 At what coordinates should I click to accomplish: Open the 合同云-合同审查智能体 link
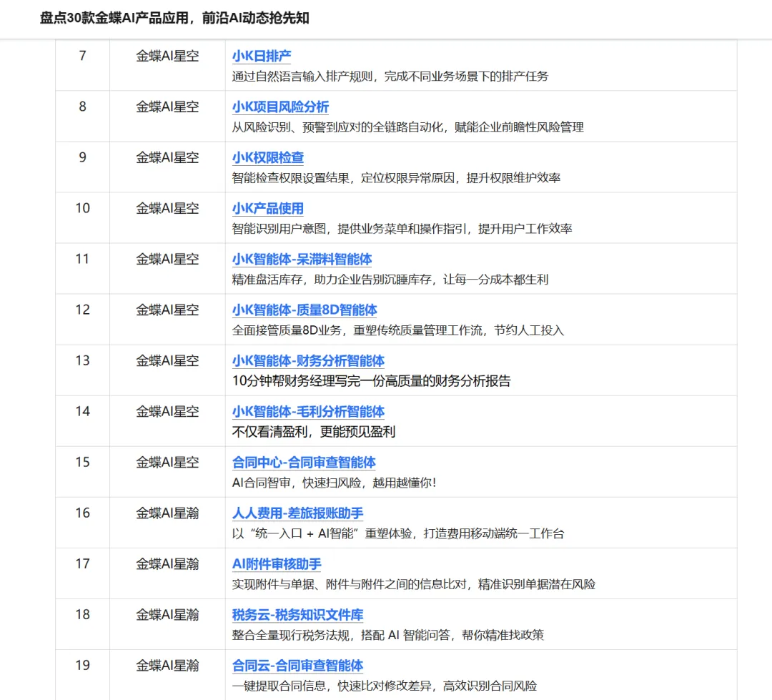(297, 665)
